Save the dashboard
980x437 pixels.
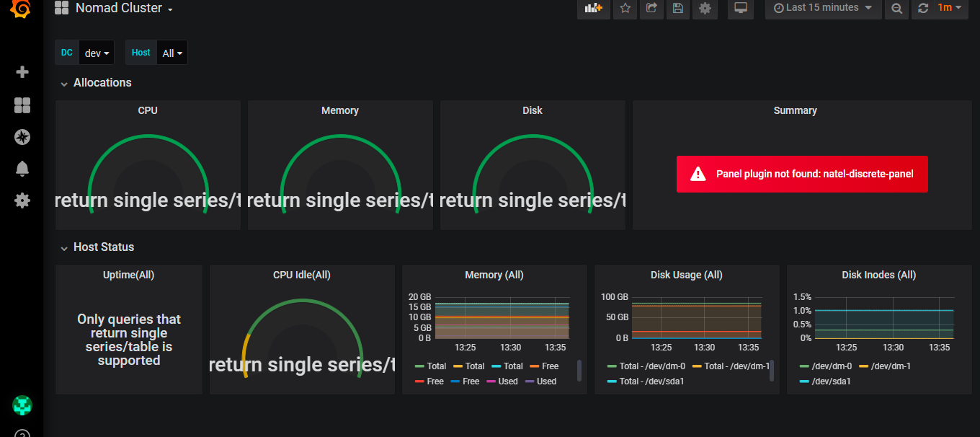coord(677,9)
